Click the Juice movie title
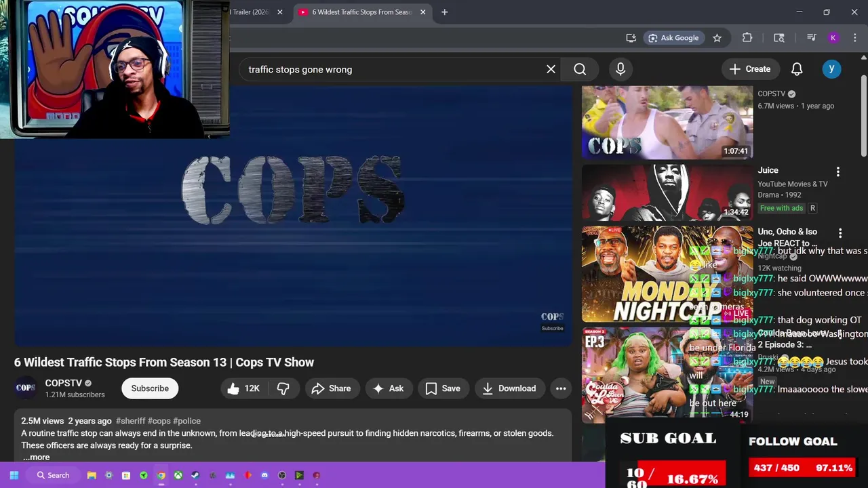Image resolution: width=868 pixels, height=488 pixels. (x=768, y=170)
